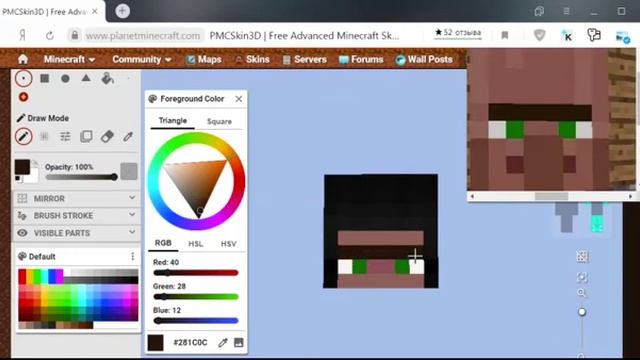The height and width of the screenshot is (360, 640).
Task: Click the Green channel slider
Action: click(196, 297)
